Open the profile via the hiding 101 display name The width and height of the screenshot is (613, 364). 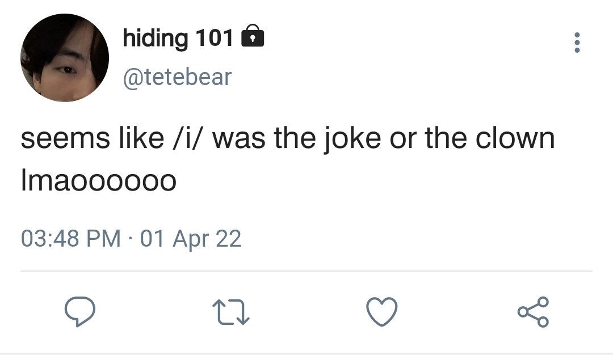(178, 39)
